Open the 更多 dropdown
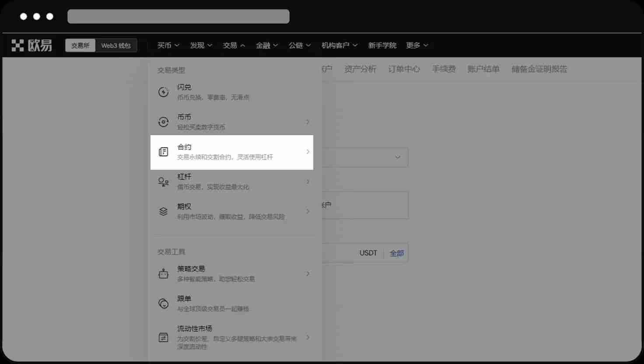Viewport: 644px width, 364px height. (x=416, y=45)
